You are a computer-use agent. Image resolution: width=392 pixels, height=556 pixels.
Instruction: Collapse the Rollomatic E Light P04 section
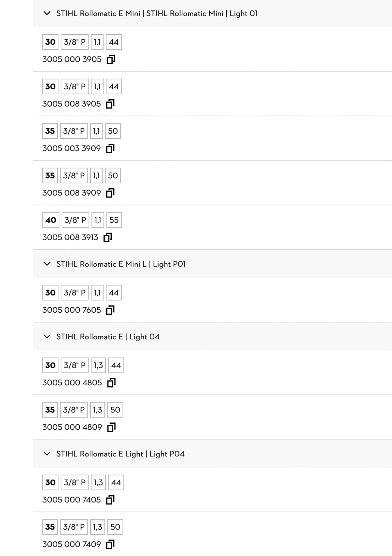(x=47, y=453)
